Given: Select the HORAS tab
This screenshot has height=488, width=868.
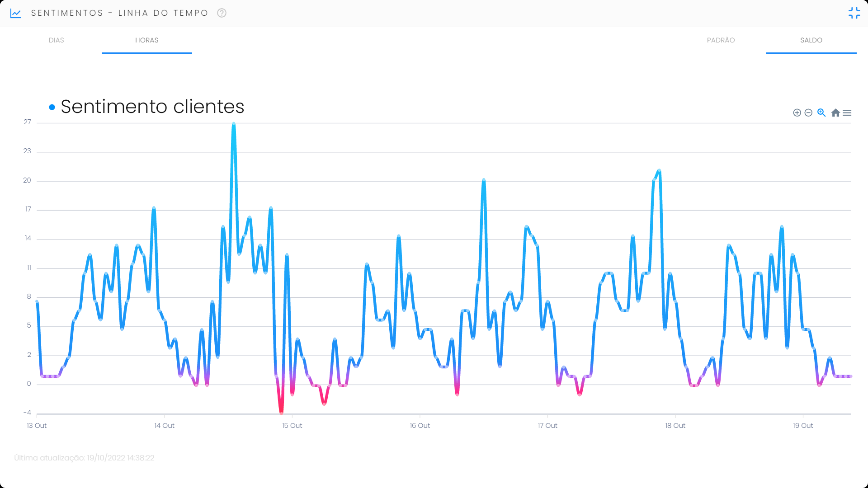Looking at the screenshot, I should pos(147,40).
